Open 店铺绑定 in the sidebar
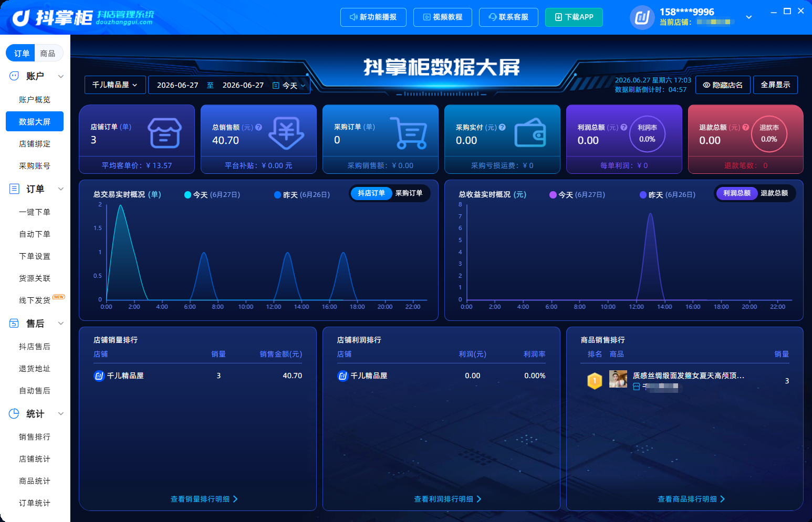 (x=35, y=144)
